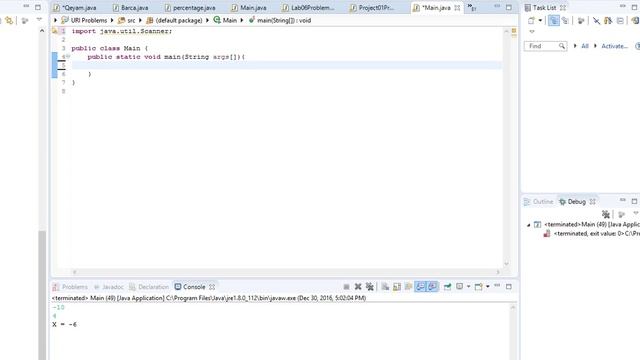Maximize the editor area
Image resolution: width=640 pixels, height=360 pixels.
coord(509,7)
